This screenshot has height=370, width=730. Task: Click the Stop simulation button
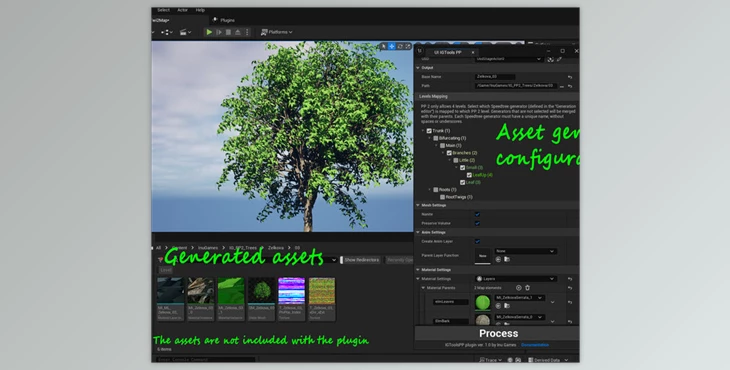228,32
